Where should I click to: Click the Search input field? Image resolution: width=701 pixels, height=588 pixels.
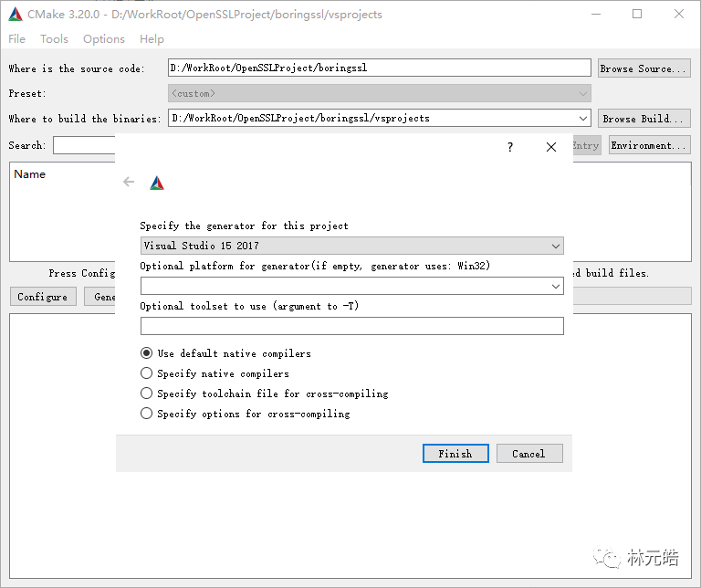84,145
